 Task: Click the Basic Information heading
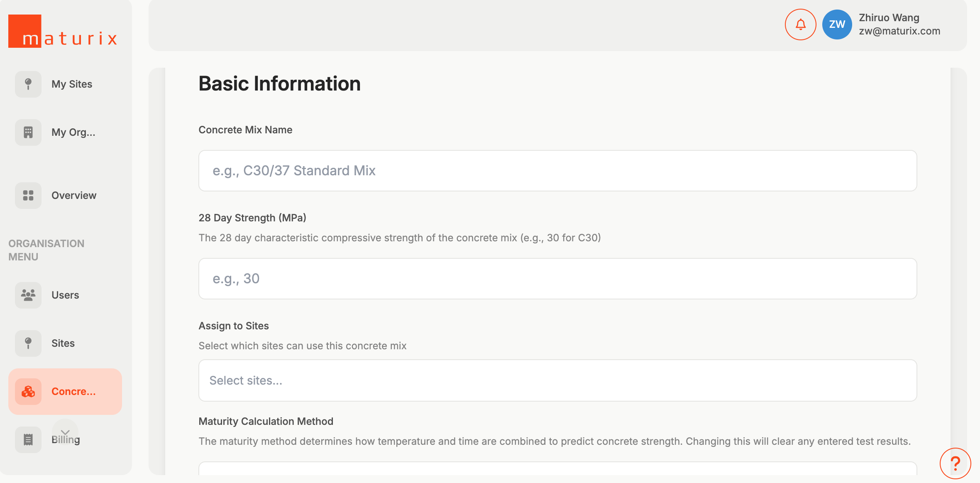tap(279, 83)
